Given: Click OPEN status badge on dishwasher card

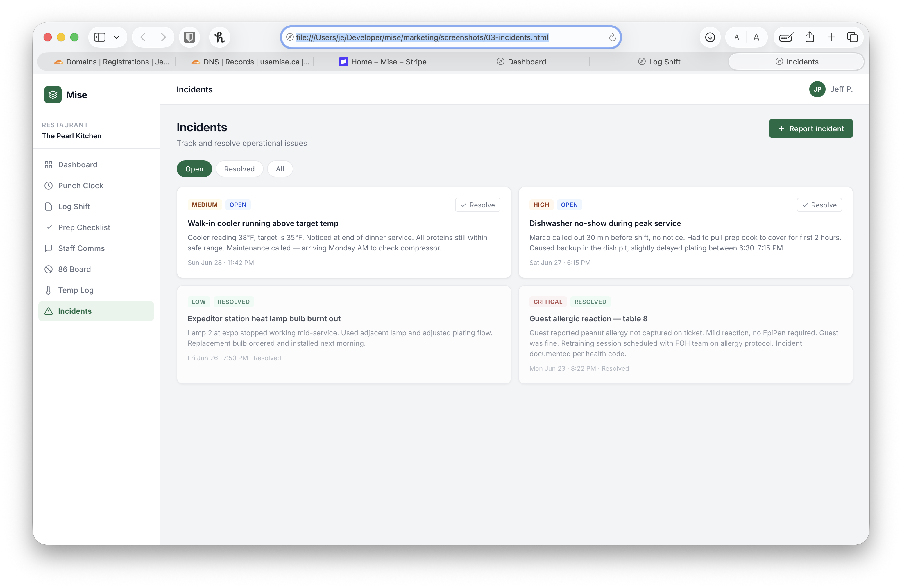Looking at the screenshot, I should point(569,205).
